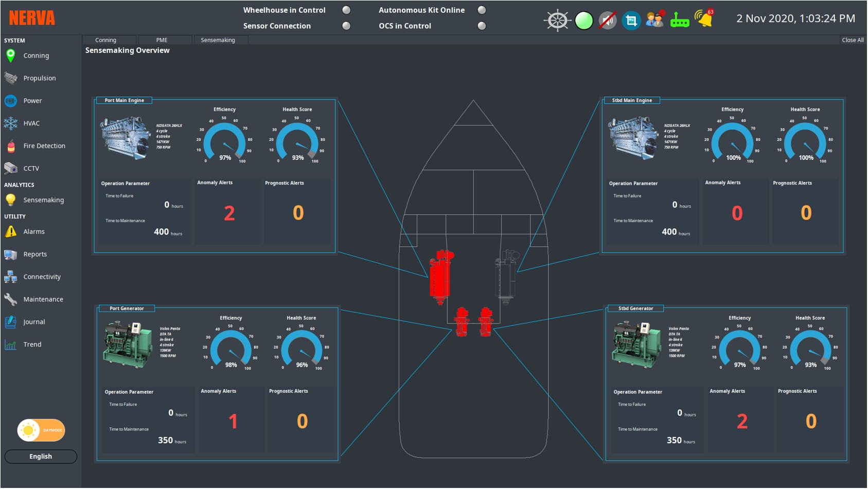The image size is (868, 489).
Task: Click the ship's wheel helm icon
Action: tap(557, 21)
